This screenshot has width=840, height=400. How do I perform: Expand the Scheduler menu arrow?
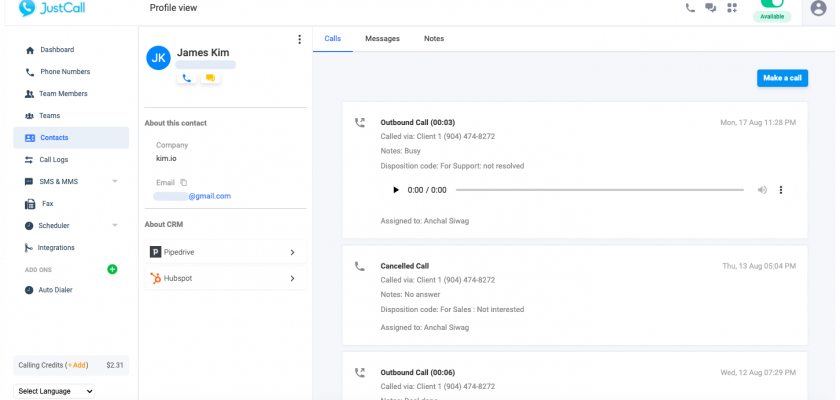[x=115, y=225]
